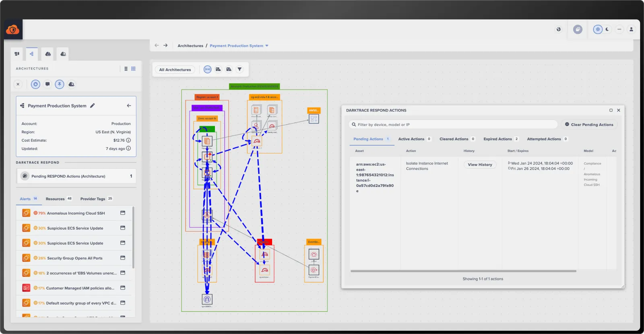Switch to large grid layout icon

tap(134, 69)
